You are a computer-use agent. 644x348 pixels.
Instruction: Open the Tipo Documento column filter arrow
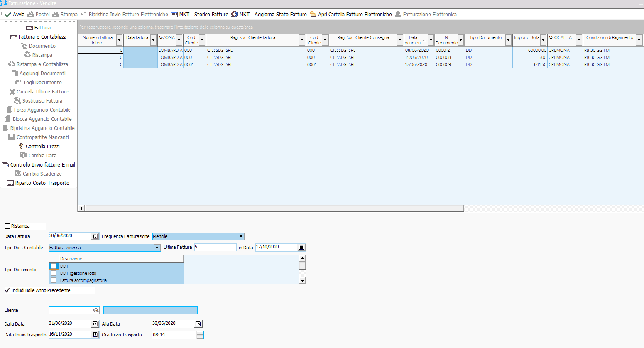pyautogui.click(x=508, y=40)
